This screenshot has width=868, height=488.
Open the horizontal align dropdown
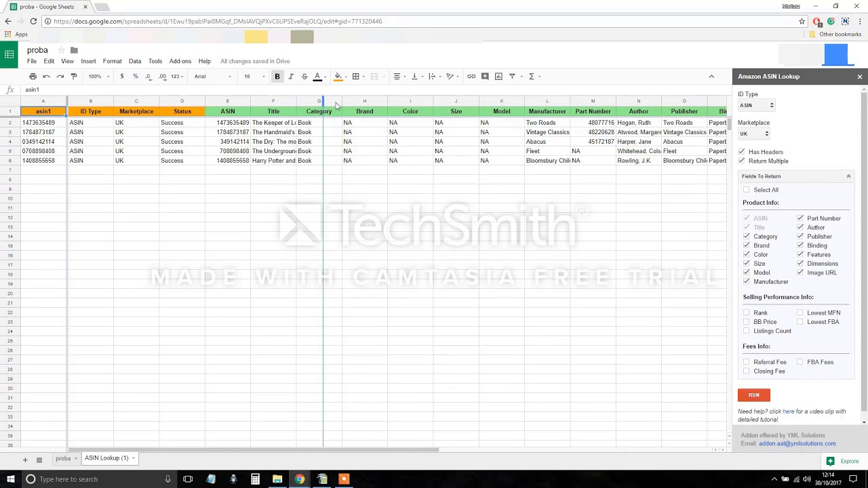pyautogui.click(x=399, y=77)
